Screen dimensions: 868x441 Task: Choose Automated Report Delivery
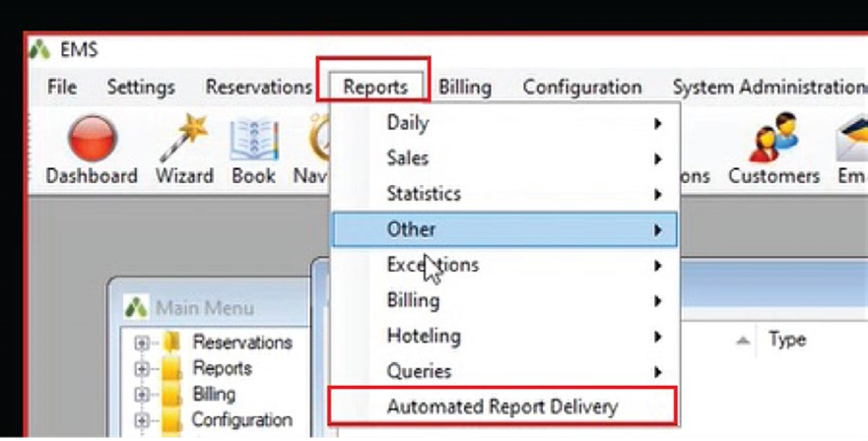point(502,407)
